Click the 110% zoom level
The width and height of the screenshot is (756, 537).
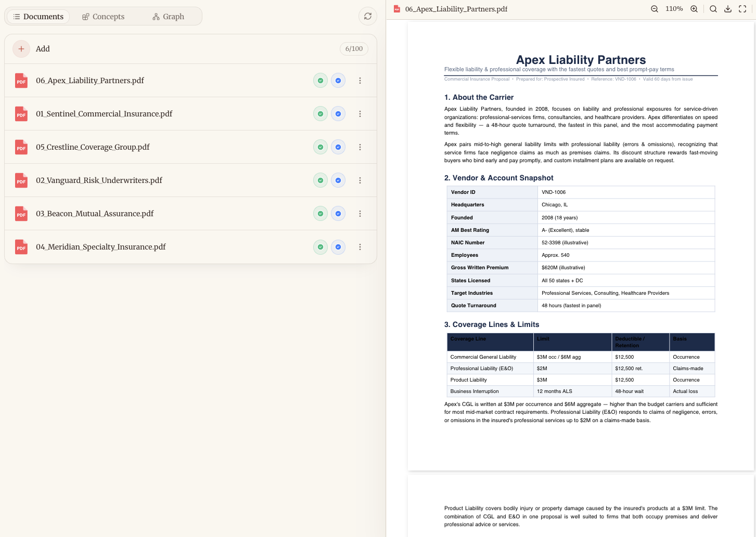click(674, 9)
